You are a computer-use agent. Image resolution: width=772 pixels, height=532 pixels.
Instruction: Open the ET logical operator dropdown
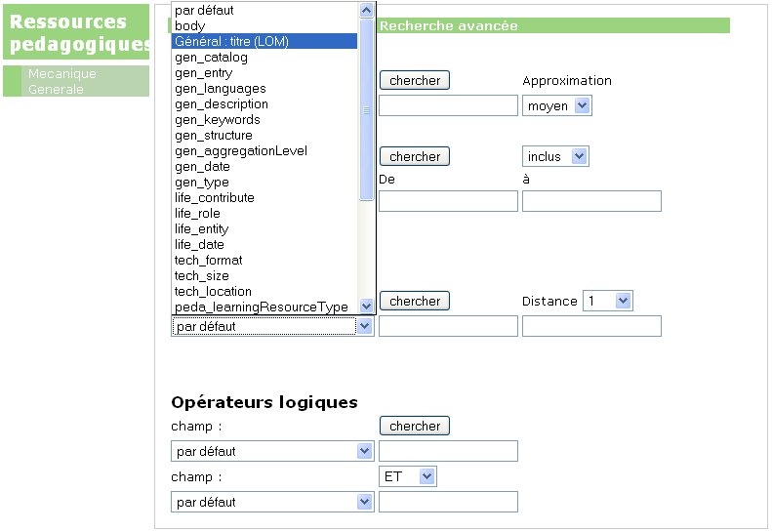coord(408,476)
